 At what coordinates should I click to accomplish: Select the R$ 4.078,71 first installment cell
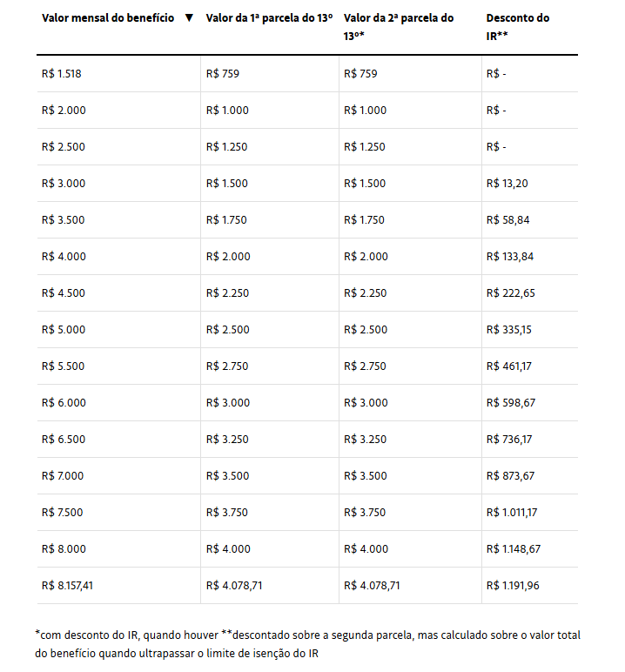pyautogui.click(x=234, y=586)
